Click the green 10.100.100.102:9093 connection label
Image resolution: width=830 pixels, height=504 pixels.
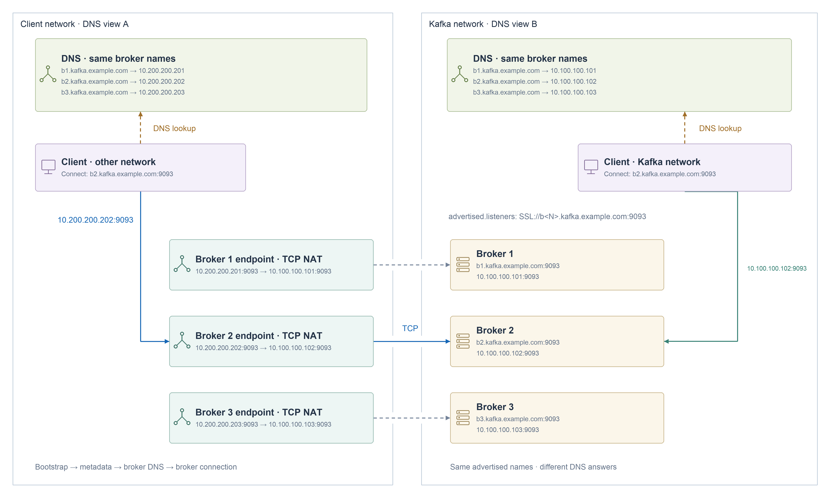(x=777, y=268)
